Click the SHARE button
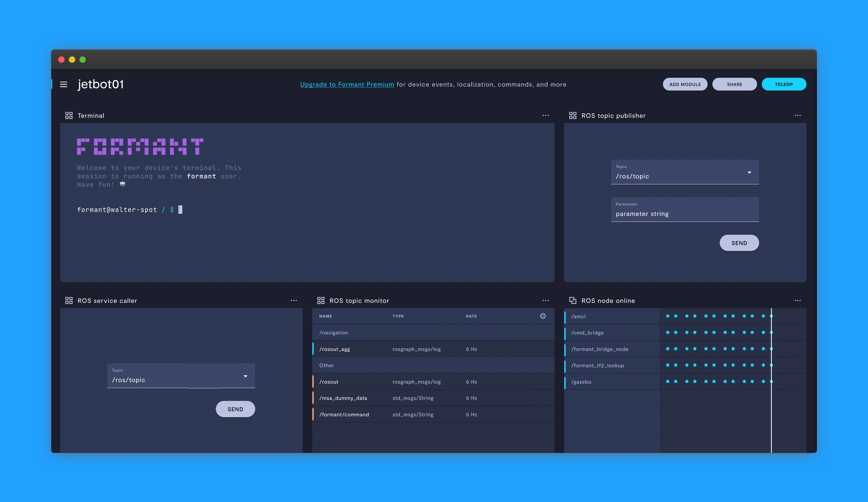 coord(735,84)
